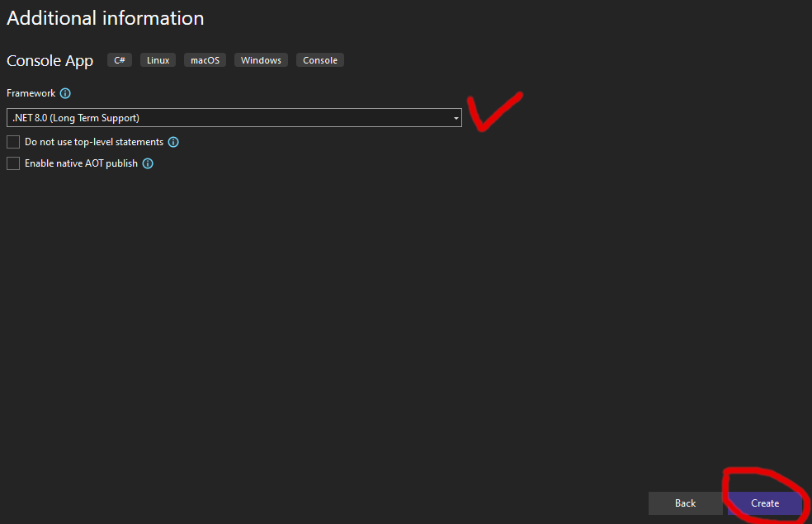Click the 'Enable native AOT publish' label text

coord(81,163)
